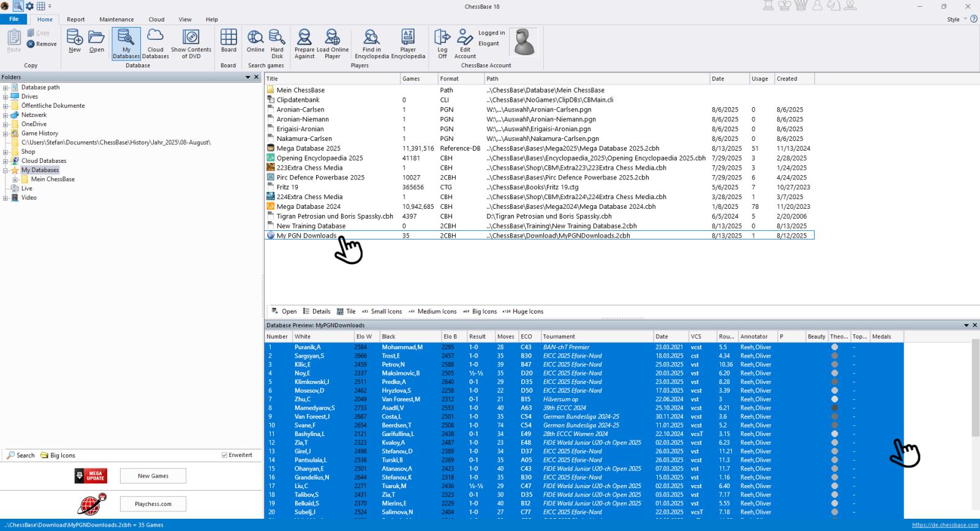Image resolution: width=980 pixels, height=531 pixels.
Task: Collapse the My Databases tree node
Action: click(6, 170)
